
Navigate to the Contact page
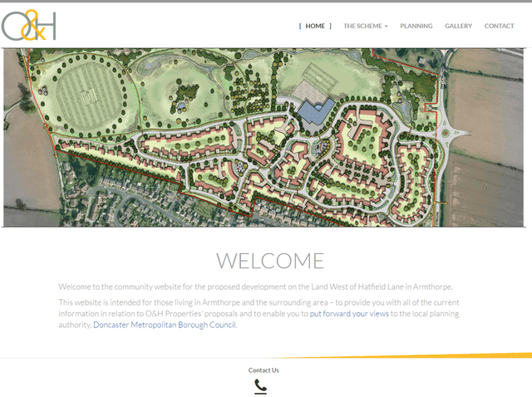tap(499, 26)
